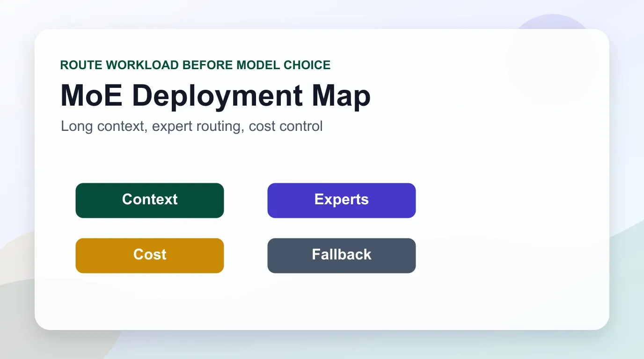Click the "MoE Deployment Map" title
644x359 pixels.
[x=216, y=96]
